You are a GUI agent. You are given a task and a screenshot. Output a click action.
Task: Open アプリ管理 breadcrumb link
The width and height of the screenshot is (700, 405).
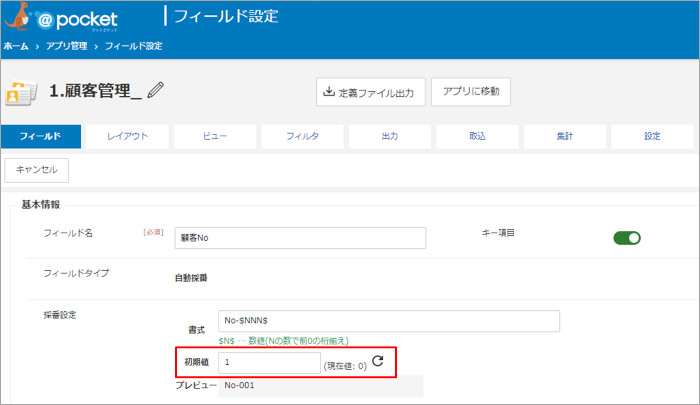tap(67, 46)
